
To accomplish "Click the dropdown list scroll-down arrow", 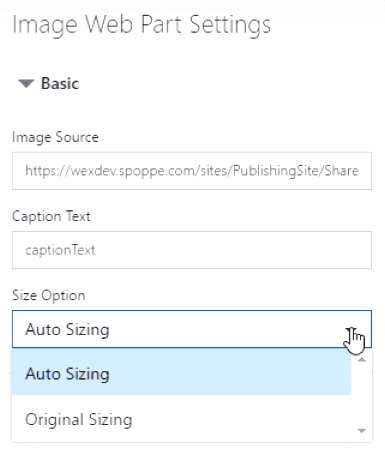I will click(362, 431).
